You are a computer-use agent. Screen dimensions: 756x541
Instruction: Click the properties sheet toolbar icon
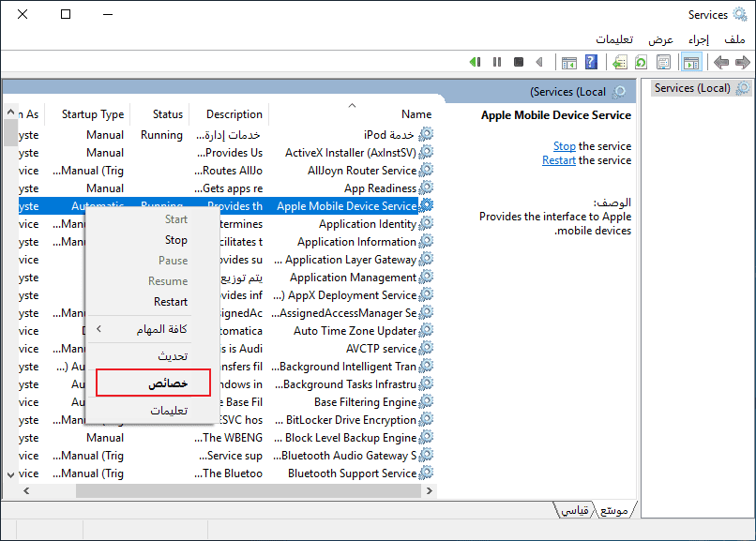coord(663,62)
